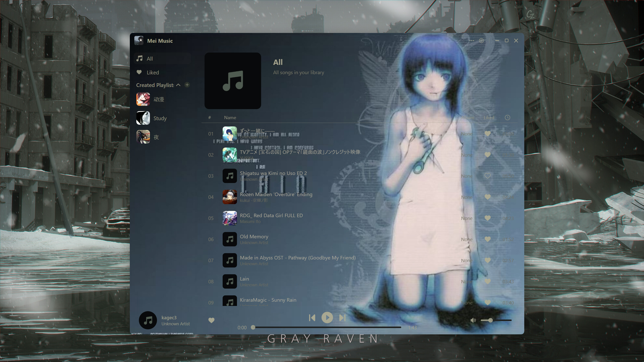Open the Study playlist

pyautogui.click(x=162, y=118)
